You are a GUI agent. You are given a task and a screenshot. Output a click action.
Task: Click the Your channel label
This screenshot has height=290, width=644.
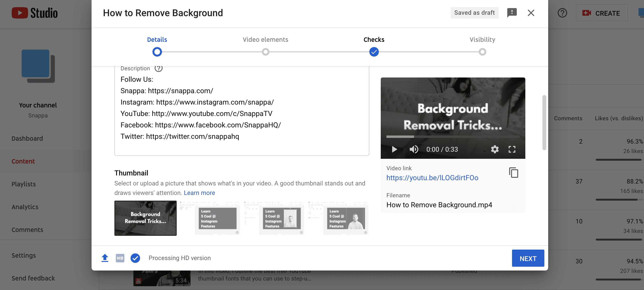pyautogui.click(x=38, y=105)
